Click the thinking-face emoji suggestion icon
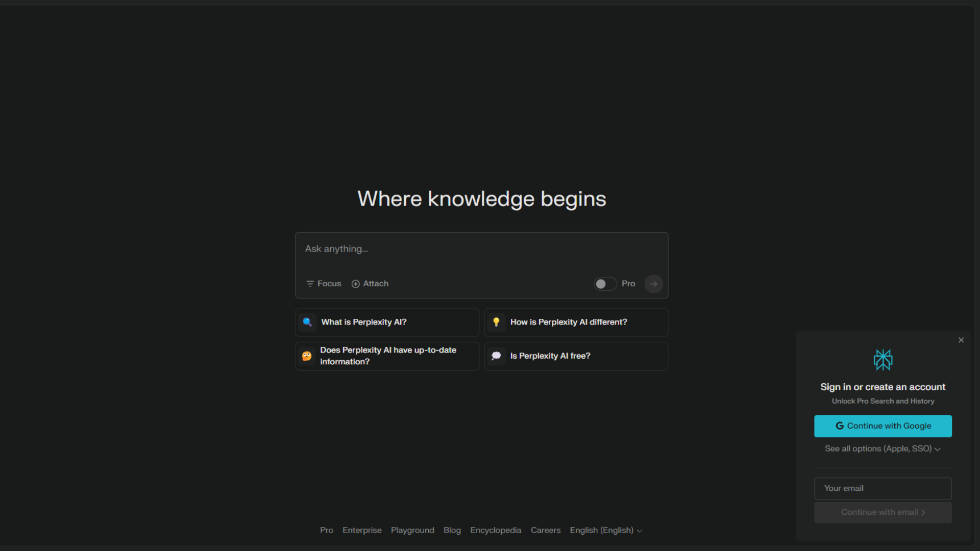This screenshot has height=551, width=980. pos(307,356)
